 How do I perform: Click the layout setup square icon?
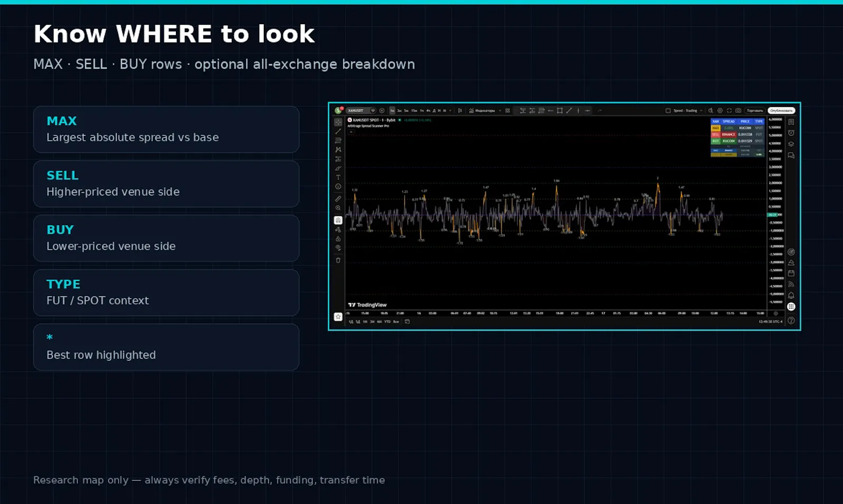click(x=668, y=111)
